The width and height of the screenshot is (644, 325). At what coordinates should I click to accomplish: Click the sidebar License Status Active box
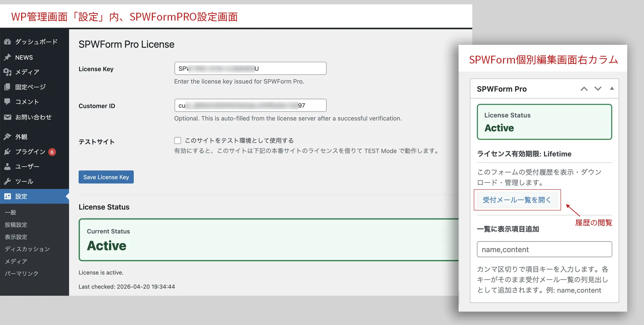click(544, 122)
